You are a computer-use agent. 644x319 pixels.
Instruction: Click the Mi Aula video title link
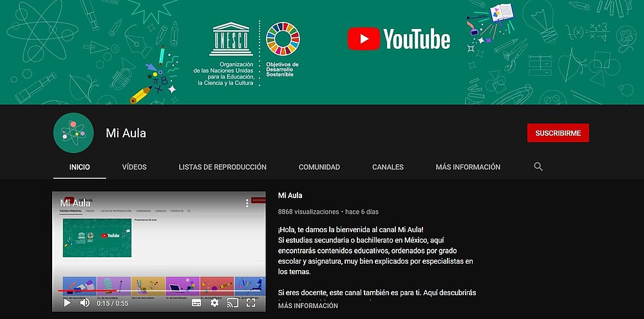pyautogui.click(x=290, y=196)
